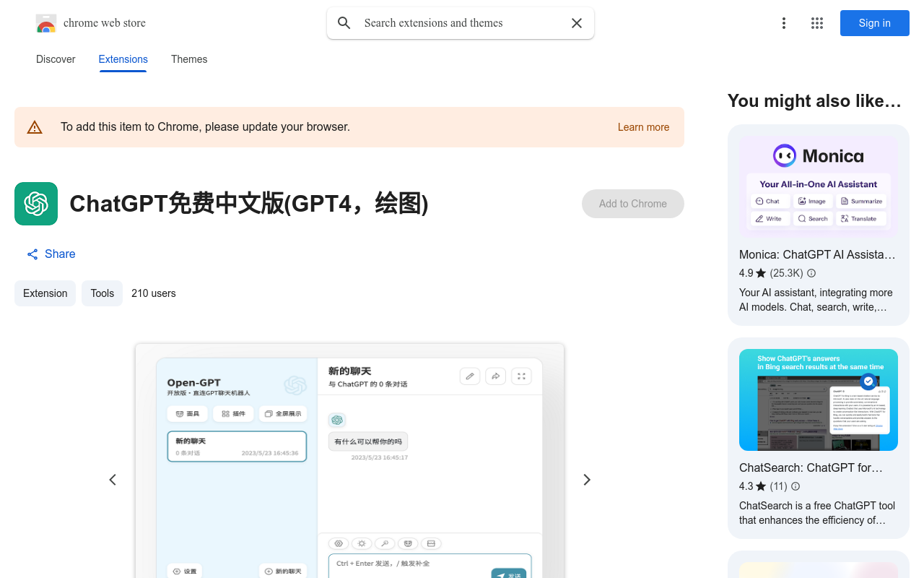Click the Share link
Image resolution: width=924 pixels, height=578 pixels.
(51, 254)
